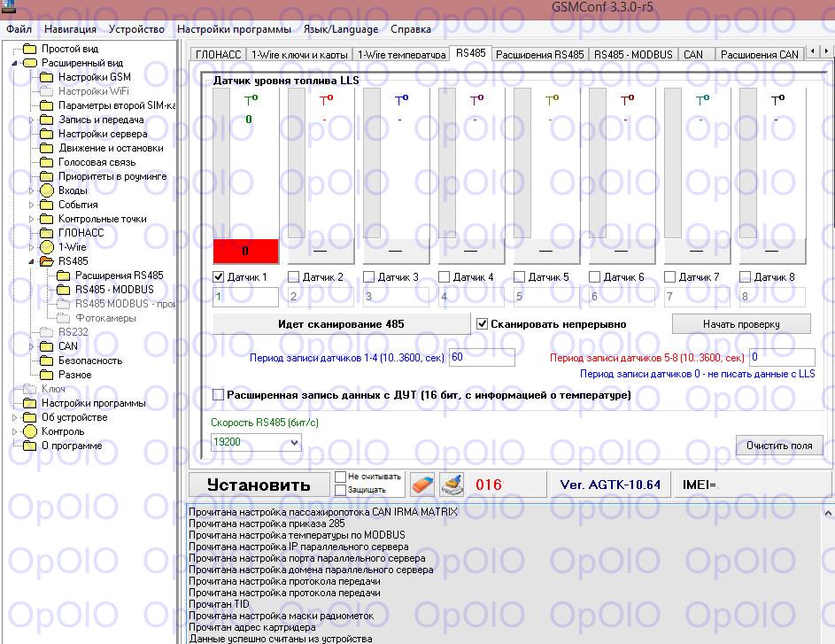The image size is (835, 644).
Task: Click the brush cleaning icon in bottom toolbar
Action: click(x=452, y=485)
